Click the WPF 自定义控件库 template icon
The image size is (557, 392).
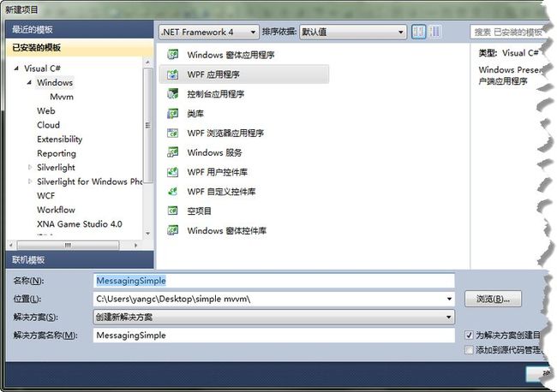point(172,191)
